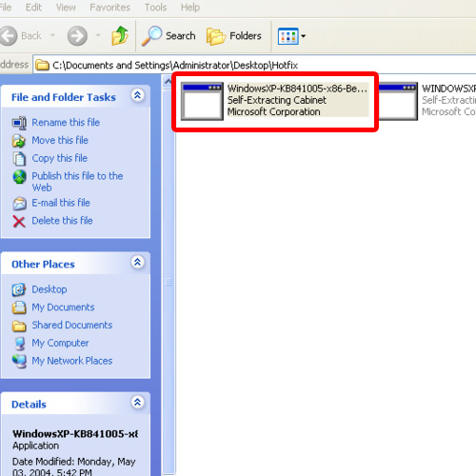Open the Tools menu
Screen dimensions: 476x476
(155, 7)
